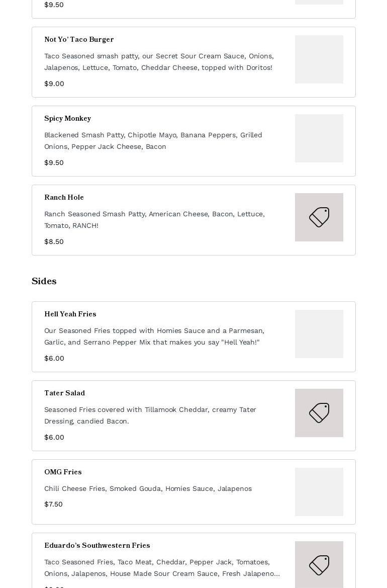Select the Hell Yeah Fries description text

click(x=154, y=336)
